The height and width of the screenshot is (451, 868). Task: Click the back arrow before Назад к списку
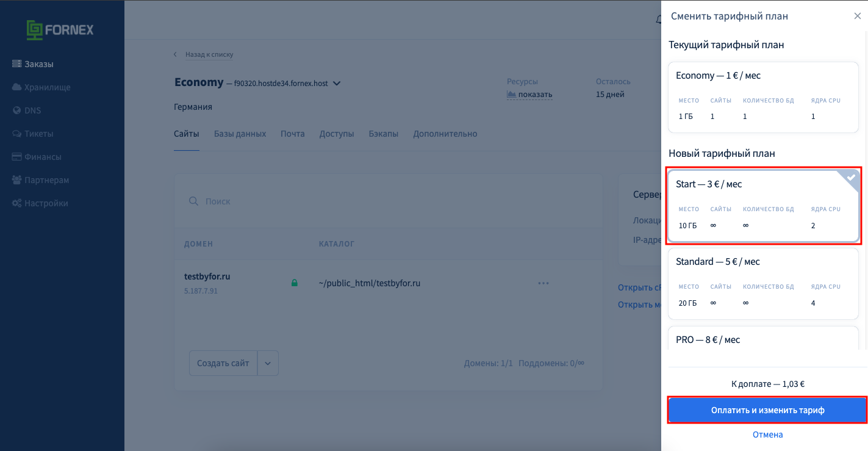[x=176, y=54]
